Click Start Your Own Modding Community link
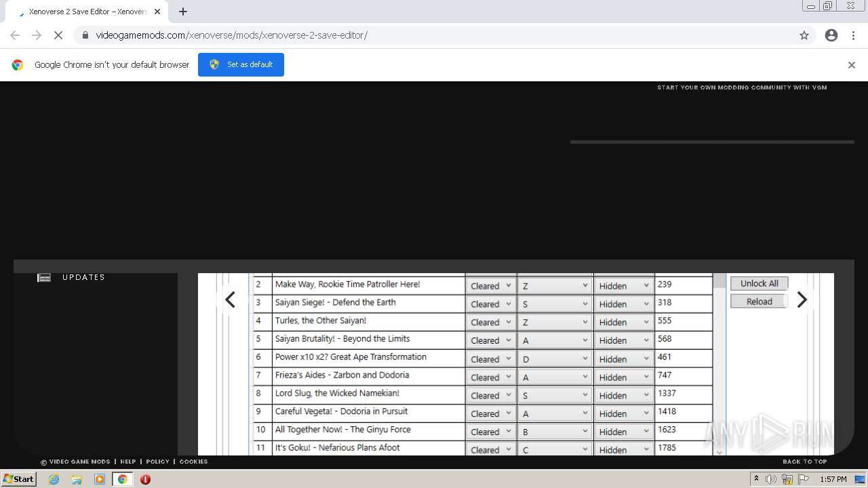Image resolution: width=868 pixels, height=488 pixels. [742, 87]
